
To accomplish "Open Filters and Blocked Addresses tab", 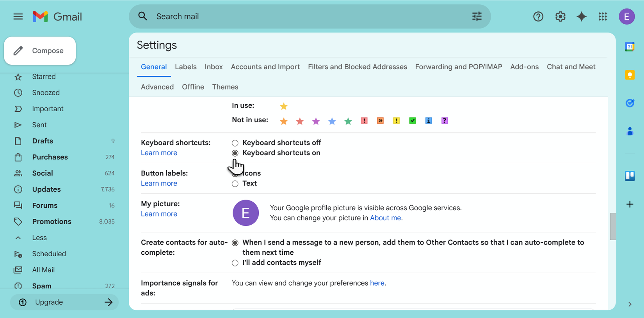I will click(357, 67).
